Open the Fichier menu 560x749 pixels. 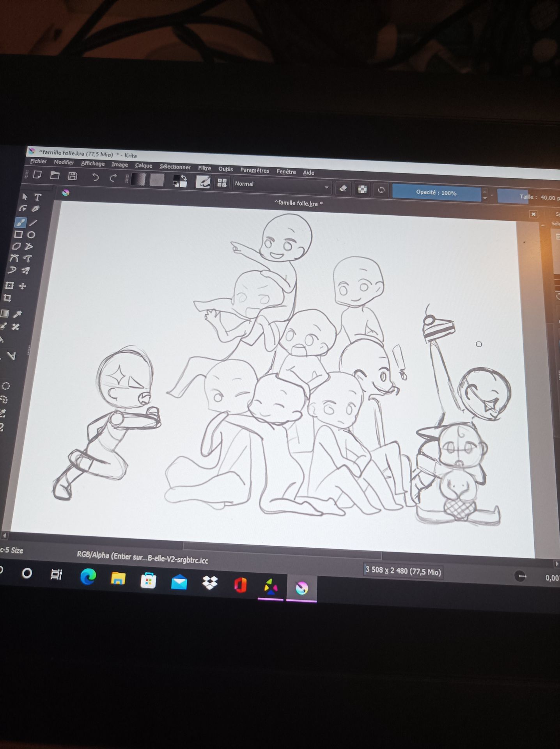(x=39, y=161)
